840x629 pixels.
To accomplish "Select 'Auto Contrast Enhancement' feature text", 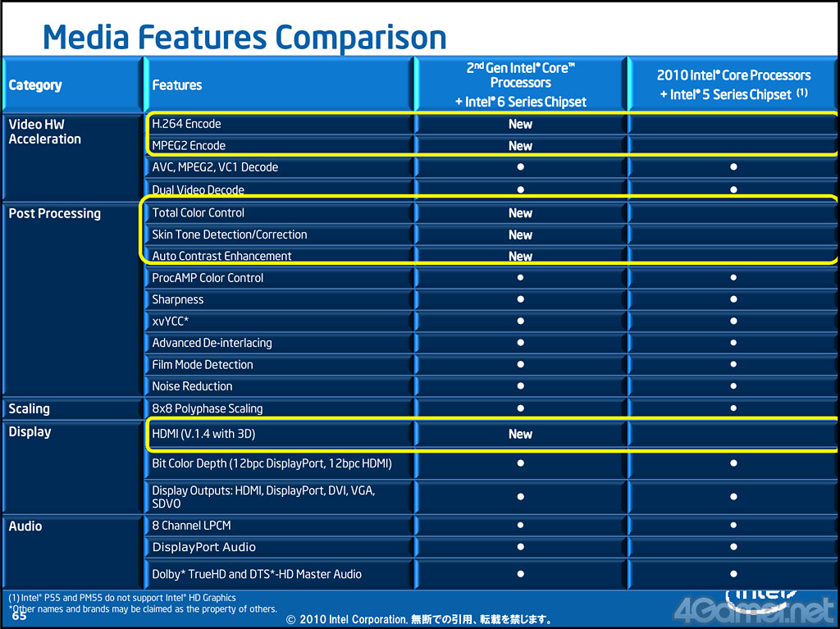I will point(221,256).
